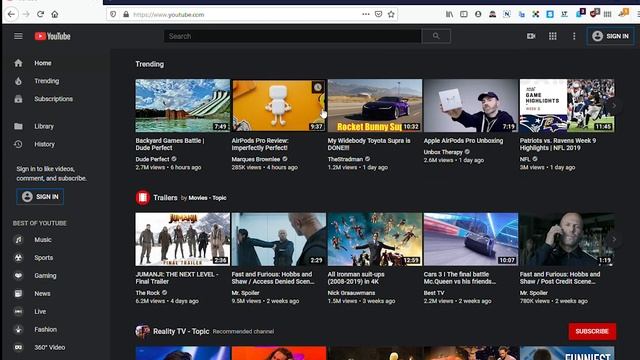Open the hamburger guide menu
Screen dimensions: 640x360
(x=18, y=36)
